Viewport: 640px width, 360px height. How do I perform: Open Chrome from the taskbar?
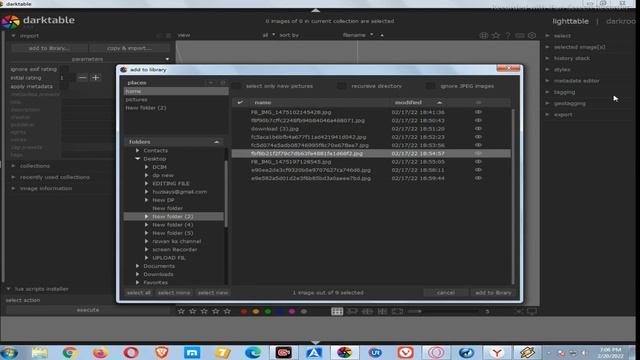[x=70, y=353]
